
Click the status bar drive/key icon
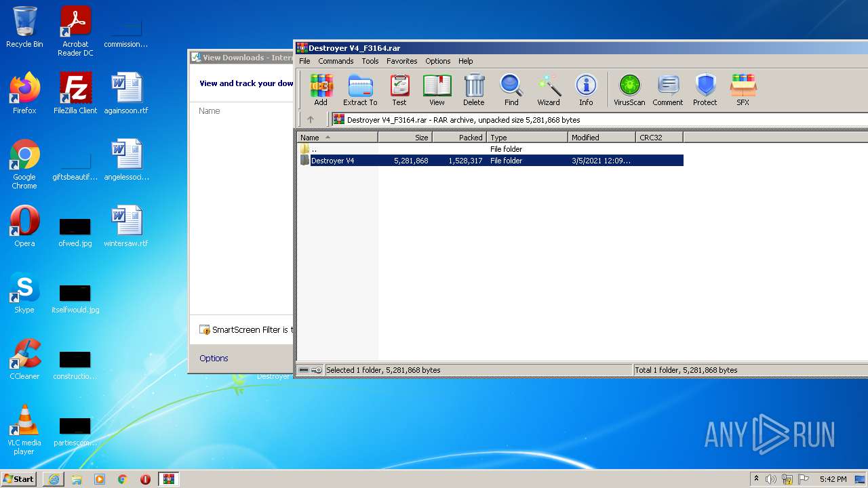coord(311,370)
